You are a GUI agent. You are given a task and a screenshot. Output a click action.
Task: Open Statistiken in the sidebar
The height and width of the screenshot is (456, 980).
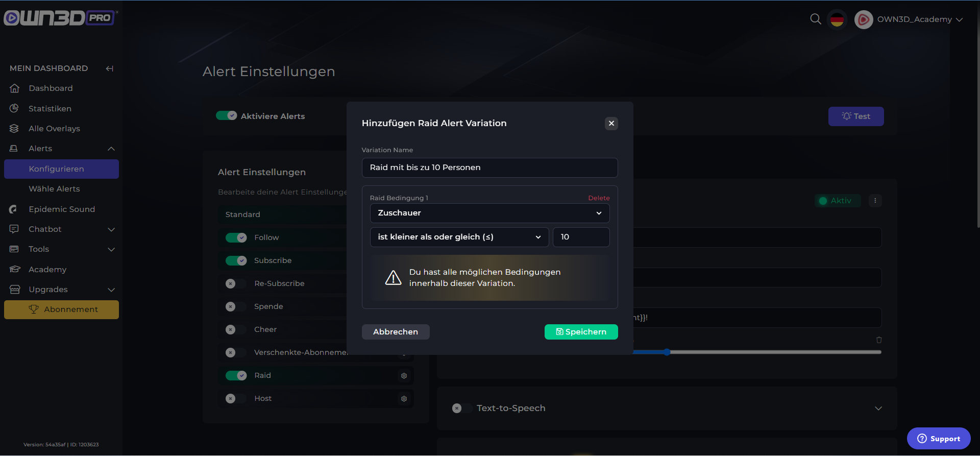50,109
